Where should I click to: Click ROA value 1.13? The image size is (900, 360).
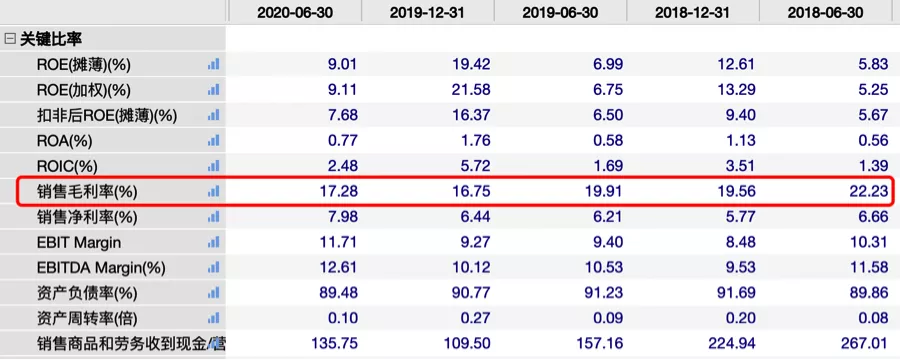click(x=740, y=140)
